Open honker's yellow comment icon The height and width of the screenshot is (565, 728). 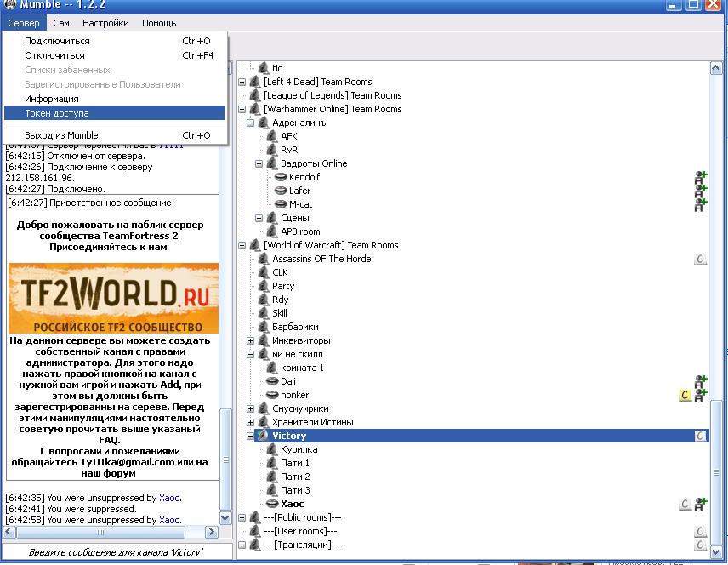point(685,395)
